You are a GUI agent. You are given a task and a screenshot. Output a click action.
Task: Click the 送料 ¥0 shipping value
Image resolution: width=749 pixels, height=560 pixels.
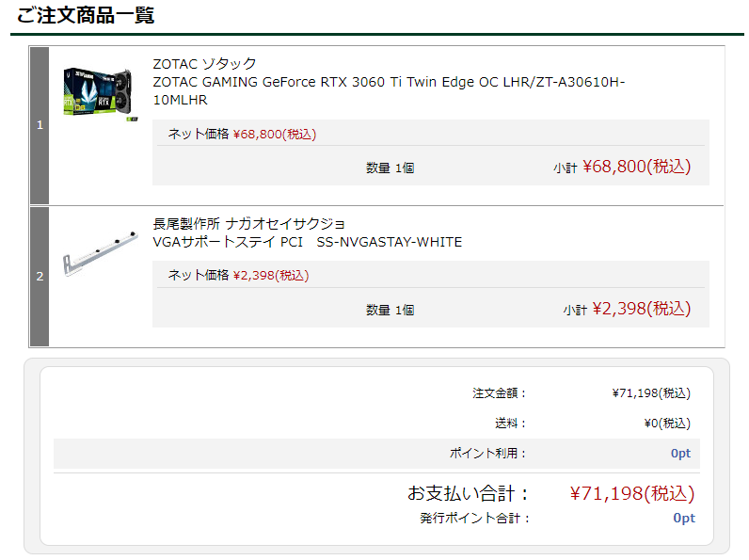tap(667, 424)
